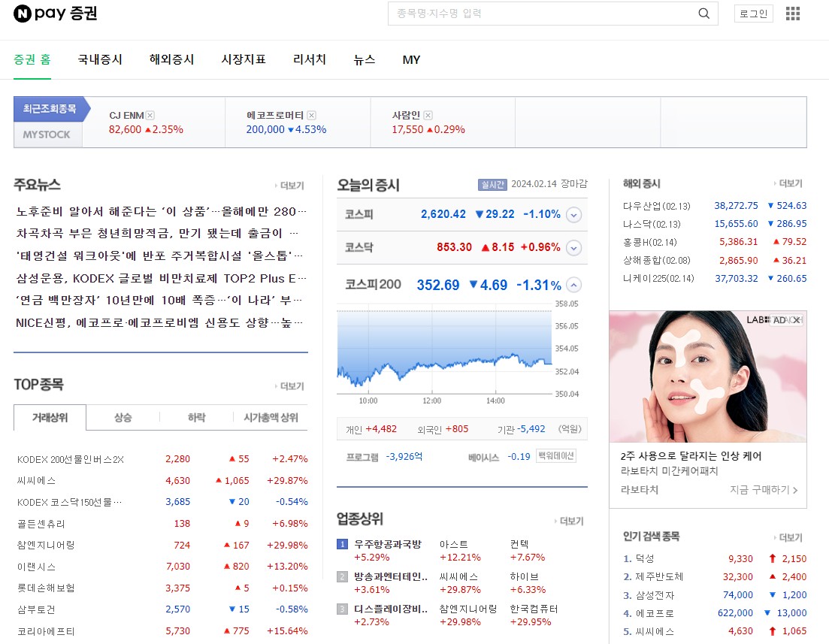Remove CJ ENM from recent stocks
Viewport: 829px width, 644px height.
point(150,115)
